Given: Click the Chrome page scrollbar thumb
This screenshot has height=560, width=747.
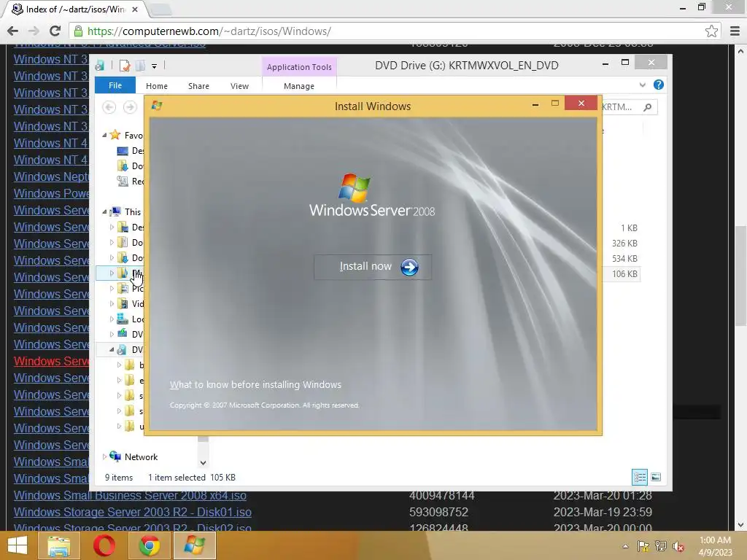Looking at the screenshot, I should (x=741, y=275).
